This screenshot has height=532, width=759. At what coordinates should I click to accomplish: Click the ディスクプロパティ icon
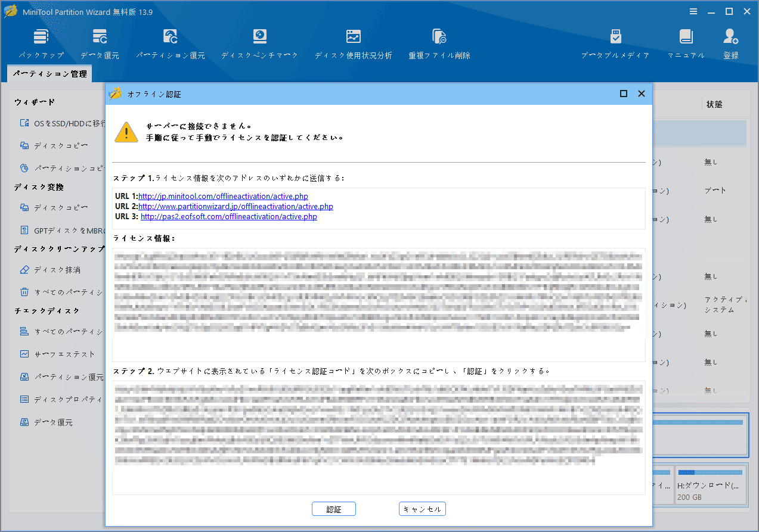[24, 399]
